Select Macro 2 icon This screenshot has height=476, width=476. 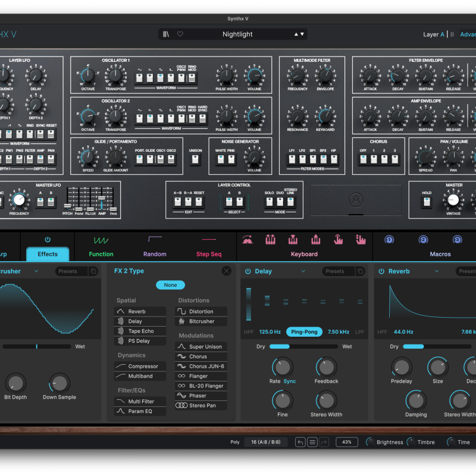pyautogui.click(x=423, y=240)
